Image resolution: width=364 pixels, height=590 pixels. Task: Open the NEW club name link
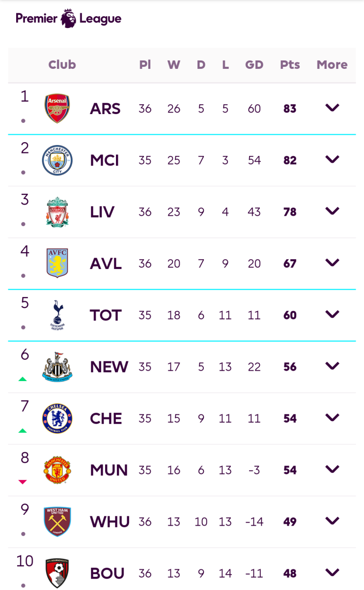(x=109, y=367)
